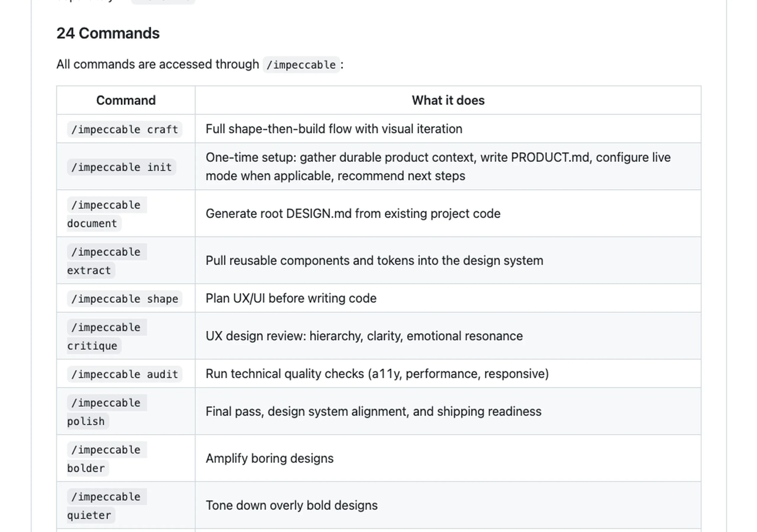Click the "24 Commands" heading
This screenshot has width=757, height=532.
click(x=108, y=33)
